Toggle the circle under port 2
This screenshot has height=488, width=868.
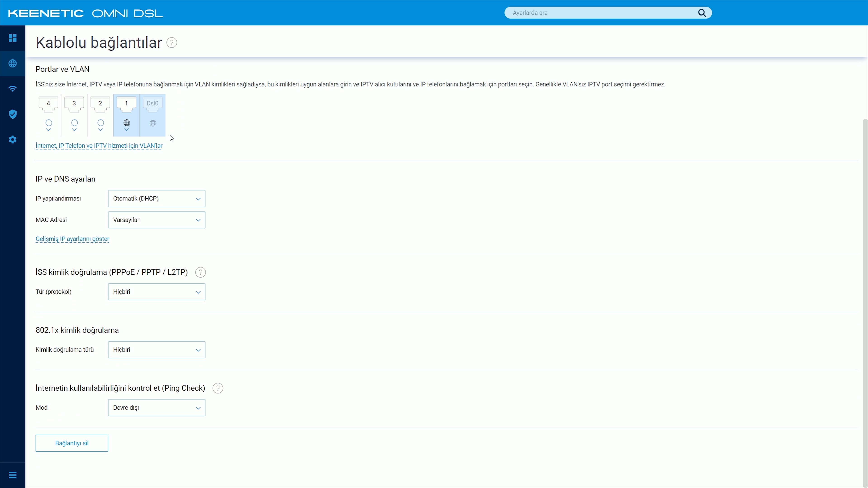[100, 123]
